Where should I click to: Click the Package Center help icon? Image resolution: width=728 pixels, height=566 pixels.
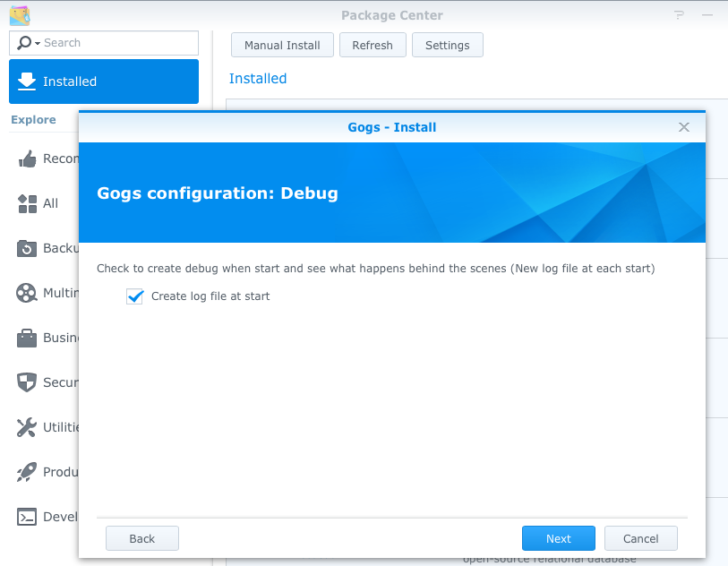[x=680, y=15]
